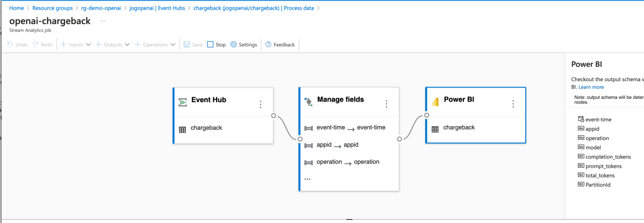
Task: Open the Manage fields node three-dot menu
Action: 386,104
